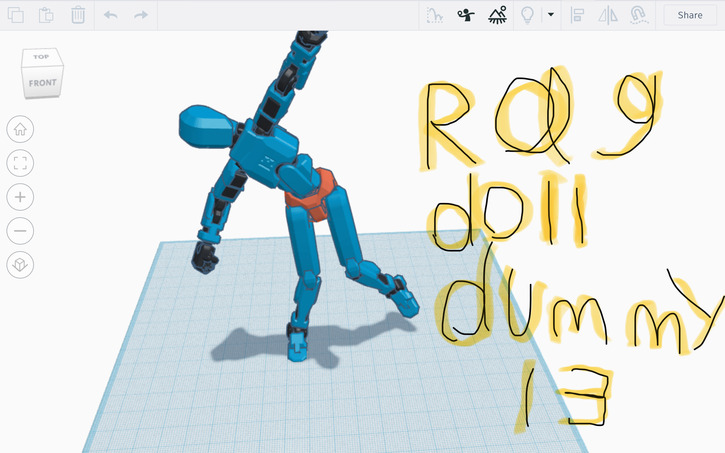Click the Show All lightbulb icon
Viewport: 725px width, 453px height.
coord(527,15)
